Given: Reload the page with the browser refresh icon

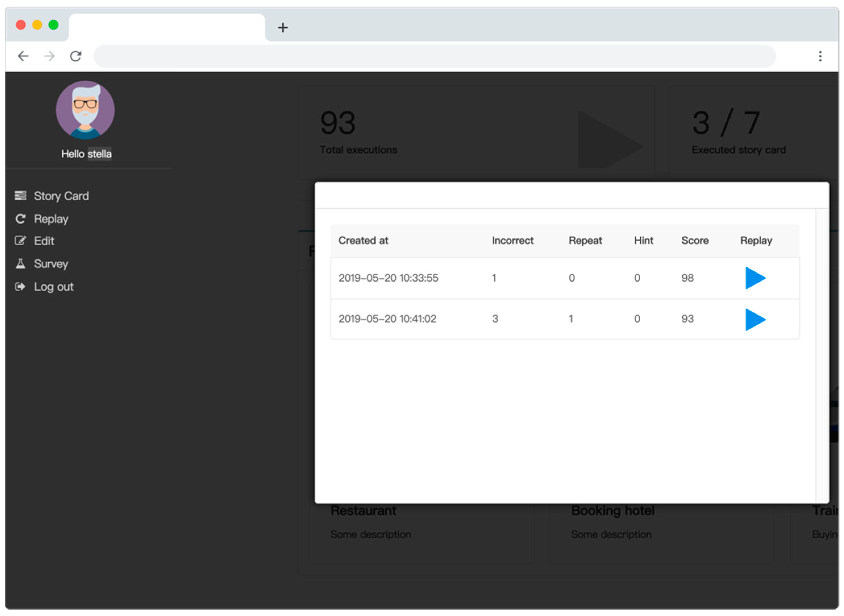Looking at the screenshot, I should point(76,56).
